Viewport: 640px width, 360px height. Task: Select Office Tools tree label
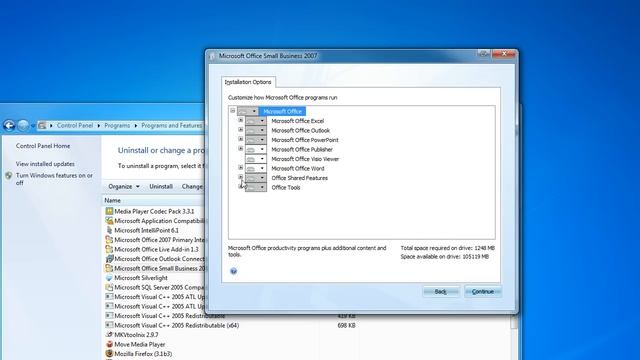[x=286, y=188]
